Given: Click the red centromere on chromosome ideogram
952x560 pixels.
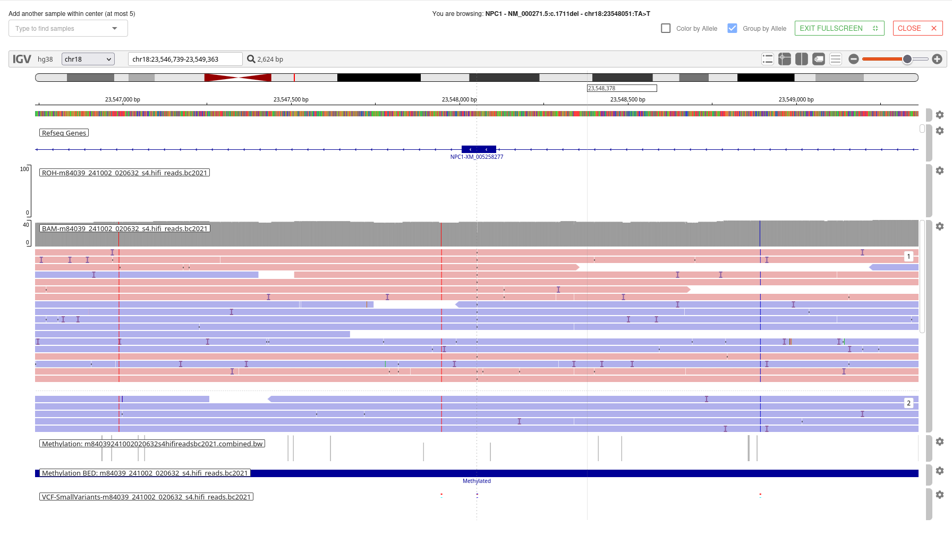Looking at the screenshot, I should [238, 78].
